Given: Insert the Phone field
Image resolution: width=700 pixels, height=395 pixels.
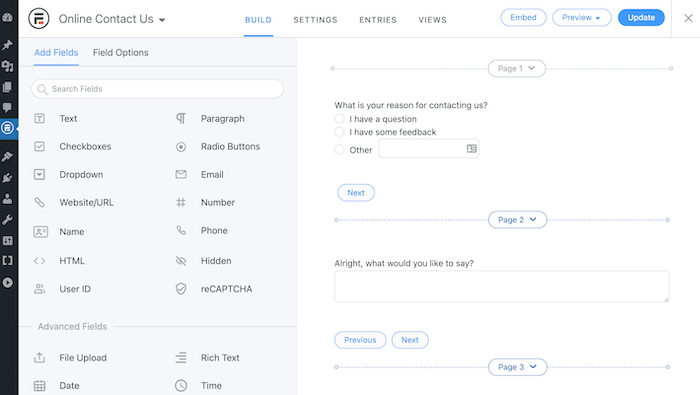Looking at the screenshot, I should point(202,230).
